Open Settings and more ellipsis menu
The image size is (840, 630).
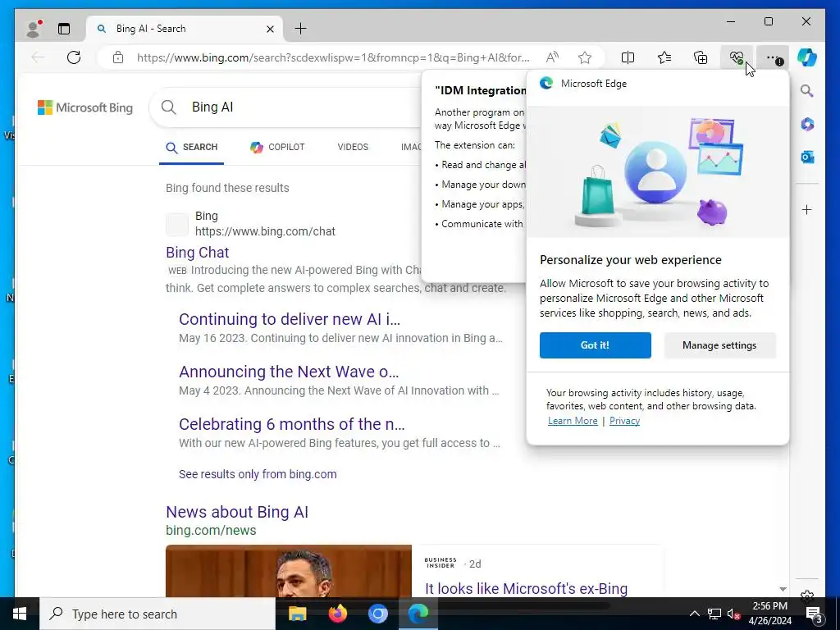[x=773, y=58]
